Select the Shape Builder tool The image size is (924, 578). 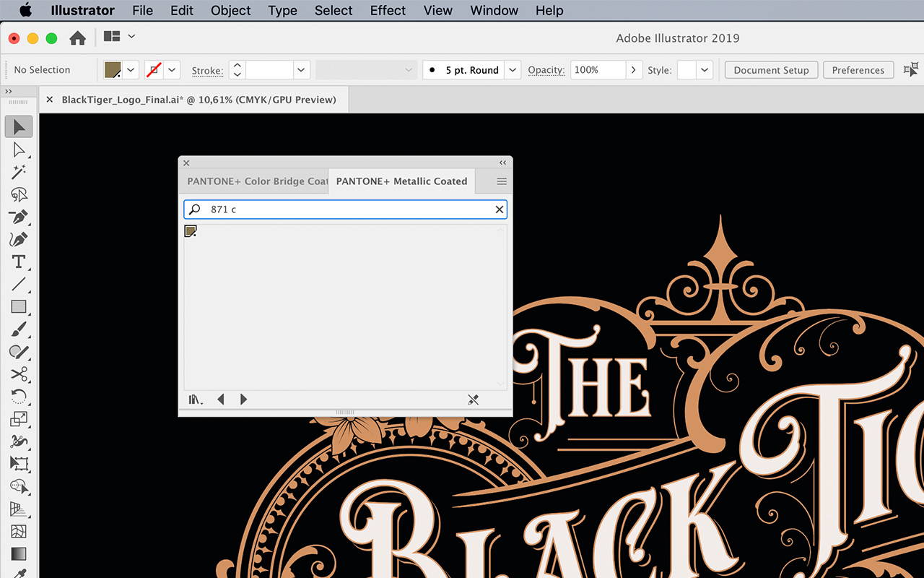point(19,486)
